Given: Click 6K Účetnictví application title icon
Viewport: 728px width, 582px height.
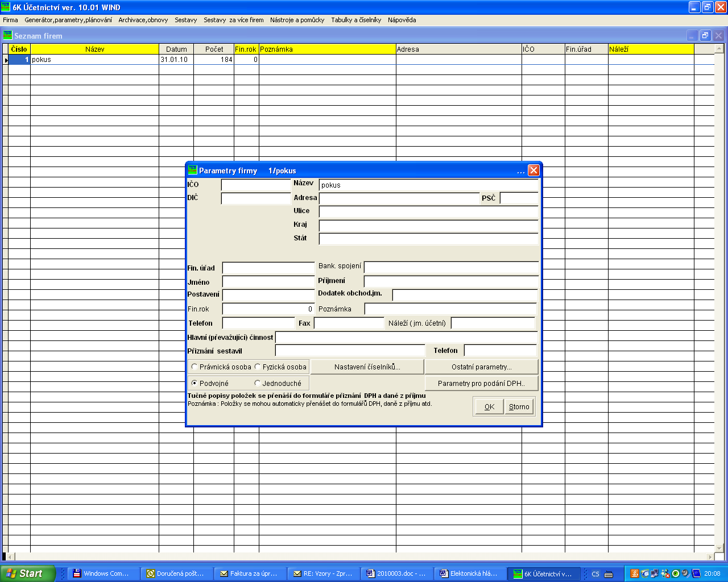Looking at the screenshot, I should [x=6, y=7].
